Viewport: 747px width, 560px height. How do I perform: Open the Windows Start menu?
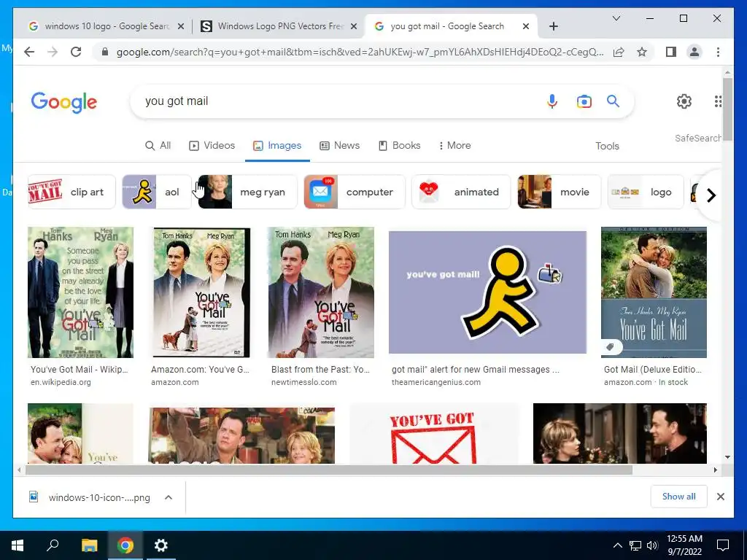(18, 545)
